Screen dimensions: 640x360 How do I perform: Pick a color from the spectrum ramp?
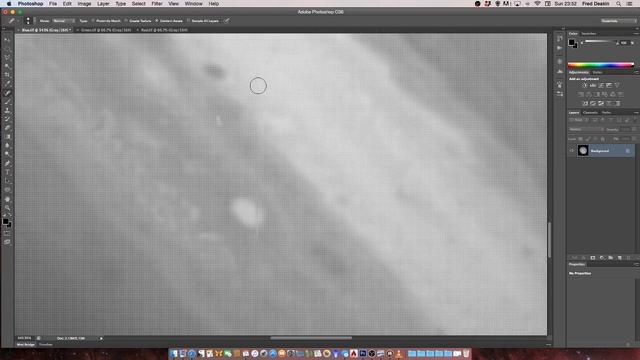coord(601,64)
